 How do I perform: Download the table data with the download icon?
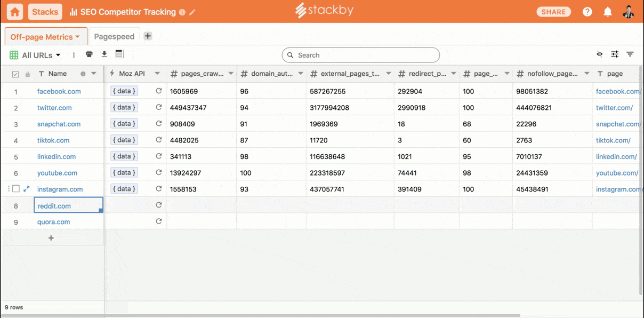click(x=104, y=54)
